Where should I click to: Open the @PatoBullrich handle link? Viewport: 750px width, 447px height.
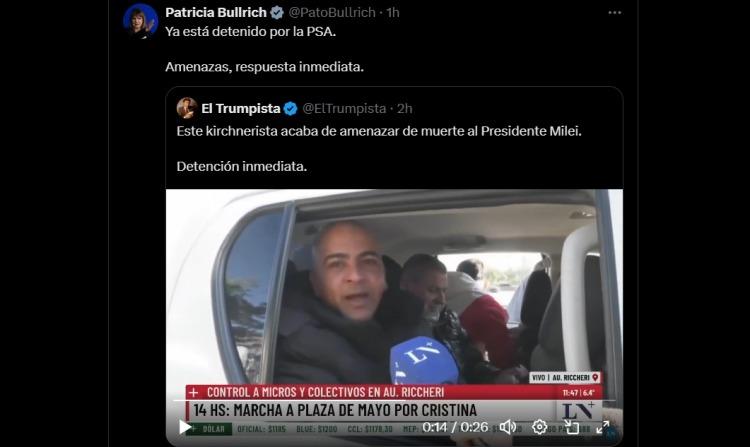332,13
